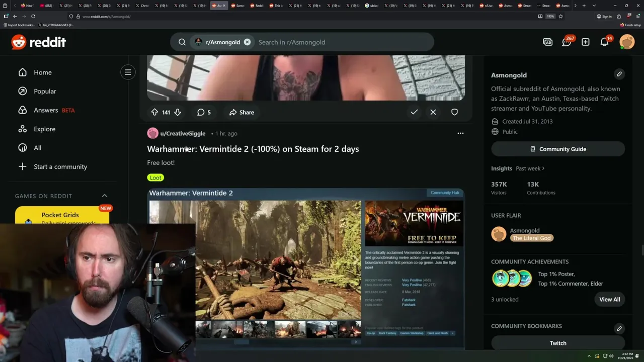Click the reddit.com address bar
The image size is (644, 362).
coord(302,16)
